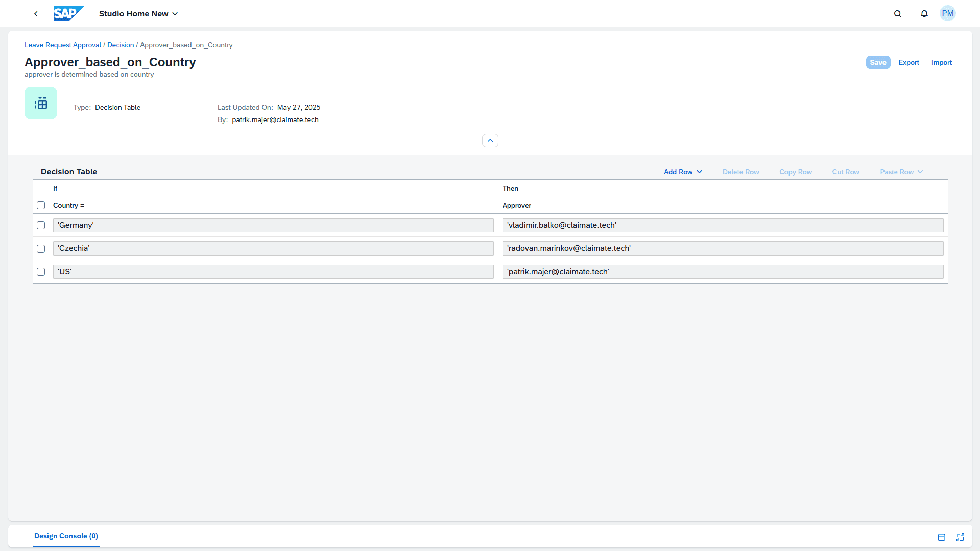
Task: Expand Design Console to full screen
Action: (x=960, y=537)
